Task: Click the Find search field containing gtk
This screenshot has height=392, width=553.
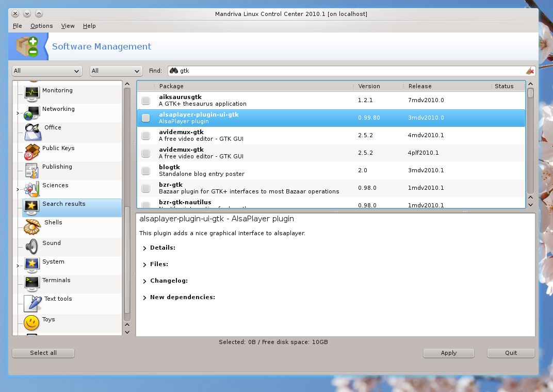Action: click(x=352, y=71)
